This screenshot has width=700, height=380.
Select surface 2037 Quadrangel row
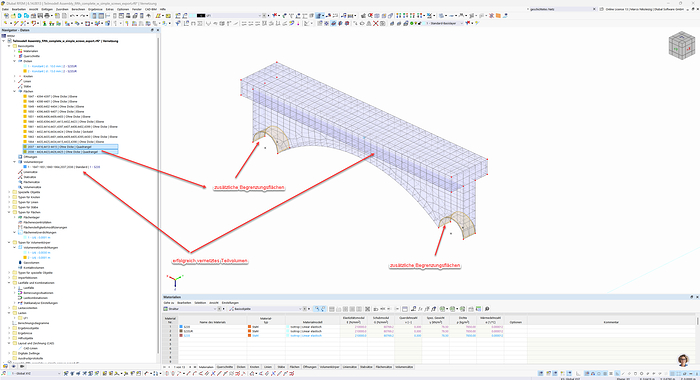70,146
